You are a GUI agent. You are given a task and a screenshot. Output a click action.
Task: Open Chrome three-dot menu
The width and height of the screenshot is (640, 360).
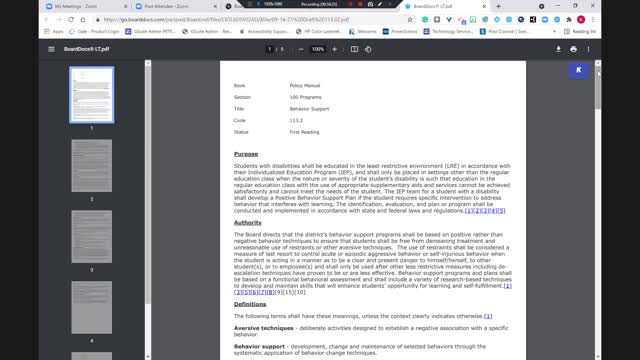pos(593,20)
